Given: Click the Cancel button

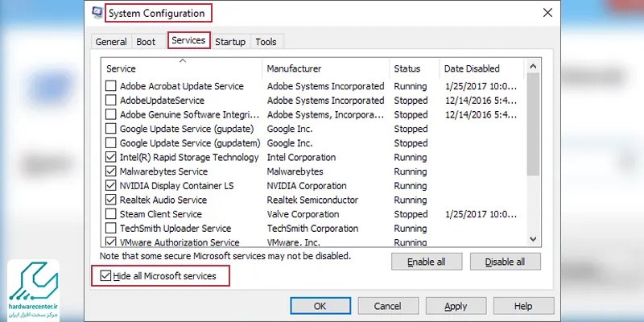Looking at the screenshot, I should click(388, 306).
